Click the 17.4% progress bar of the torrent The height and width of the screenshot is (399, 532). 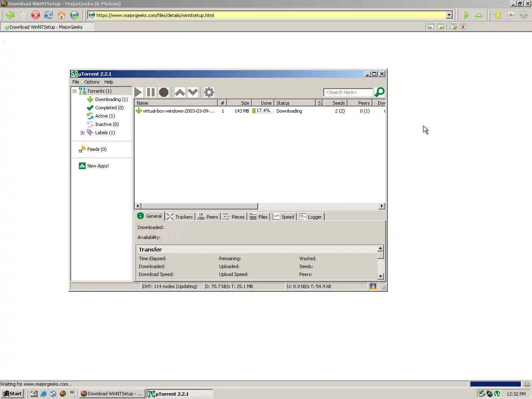pos(263,111)
